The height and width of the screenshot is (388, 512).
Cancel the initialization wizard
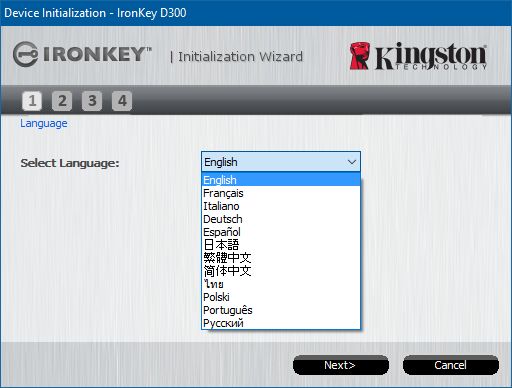(450, 365)
